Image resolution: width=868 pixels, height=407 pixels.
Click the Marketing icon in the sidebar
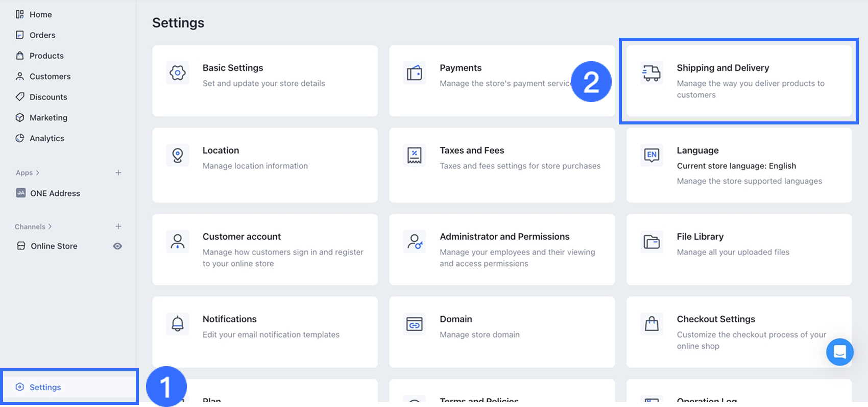pyautogui.click(x=20, y=117)
